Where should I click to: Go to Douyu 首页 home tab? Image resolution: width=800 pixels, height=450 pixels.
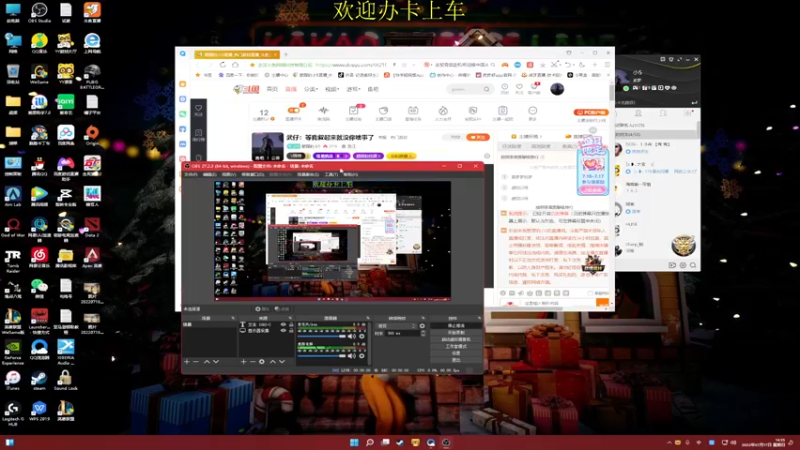click(272, 89)
